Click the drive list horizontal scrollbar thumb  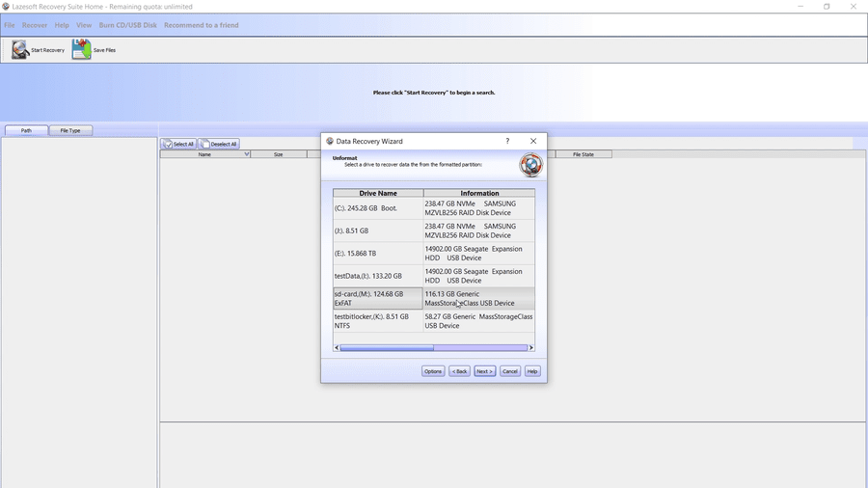point(387,347)
